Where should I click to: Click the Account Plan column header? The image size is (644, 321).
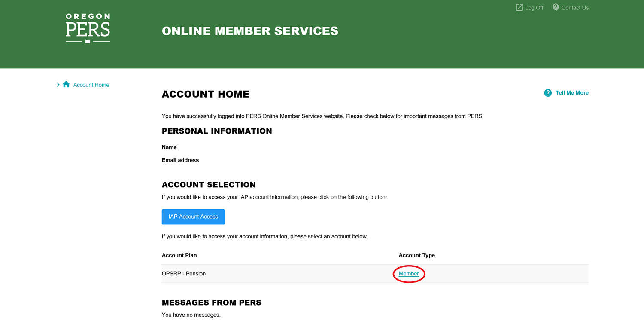(179, 255)
